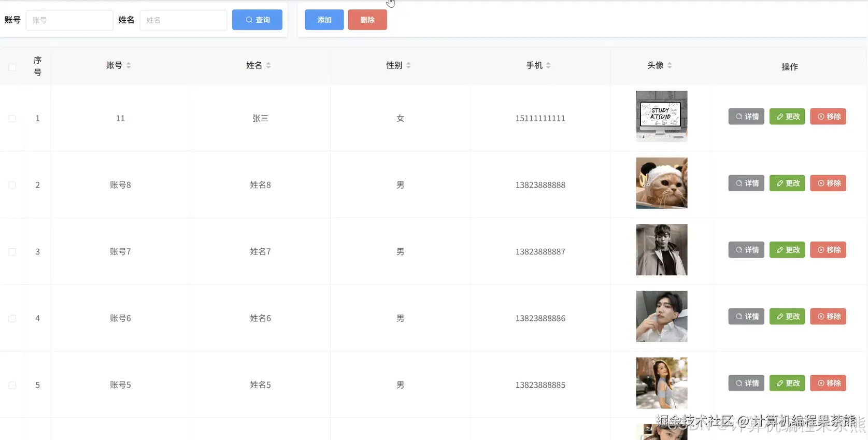This screenshot has width=868, height=440.
Task: Open the cat avatar thumbnail of 姓名8
Action: click(662, 183)
